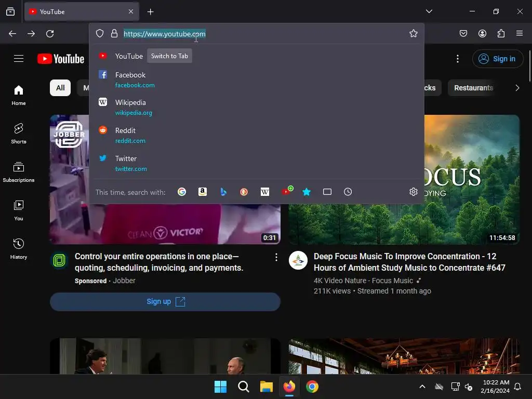Viewport: 532px width, 399px height.
Task: Open Shorts in sidebar
Action: point(19,134)
